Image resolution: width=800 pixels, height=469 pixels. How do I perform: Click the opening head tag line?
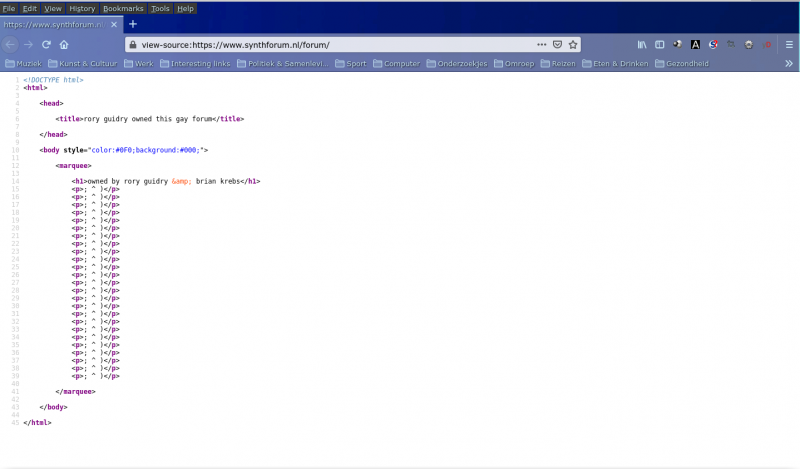(x=52, y=104)
